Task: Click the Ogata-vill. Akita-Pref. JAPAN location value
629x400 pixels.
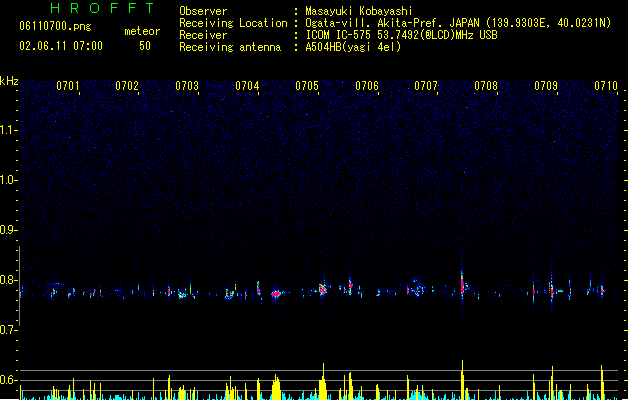Action: (458, 23)
